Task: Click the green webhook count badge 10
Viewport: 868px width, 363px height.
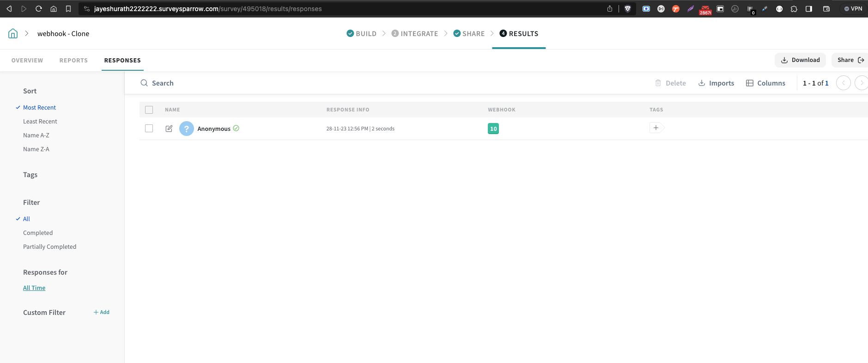Action: 493,129
